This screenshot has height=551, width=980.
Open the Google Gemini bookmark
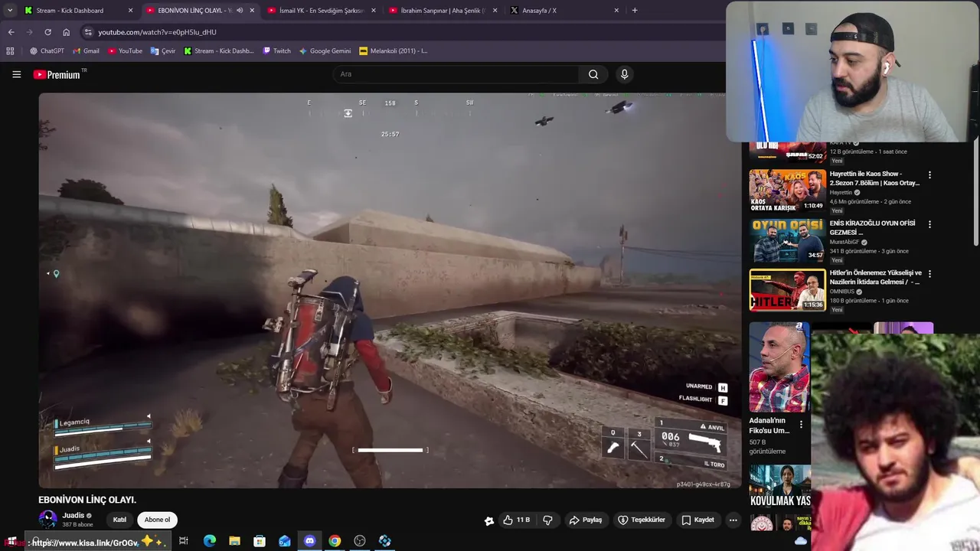325,51
